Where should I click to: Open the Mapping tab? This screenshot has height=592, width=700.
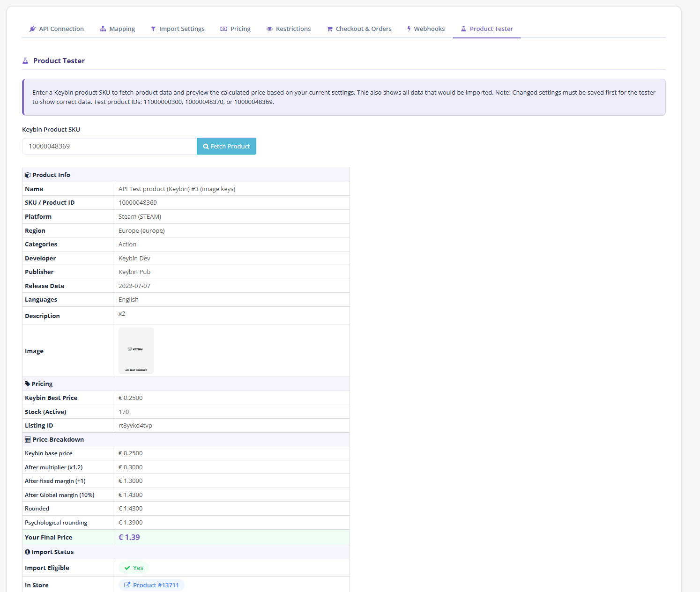(x=122, y=29)
